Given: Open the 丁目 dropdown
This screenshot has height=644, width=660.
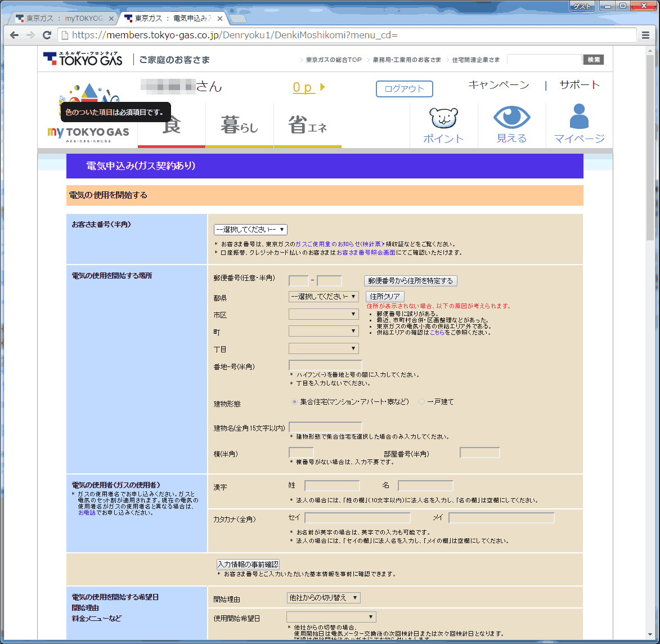Looking at the screenshot, I should tap(324, 349).
